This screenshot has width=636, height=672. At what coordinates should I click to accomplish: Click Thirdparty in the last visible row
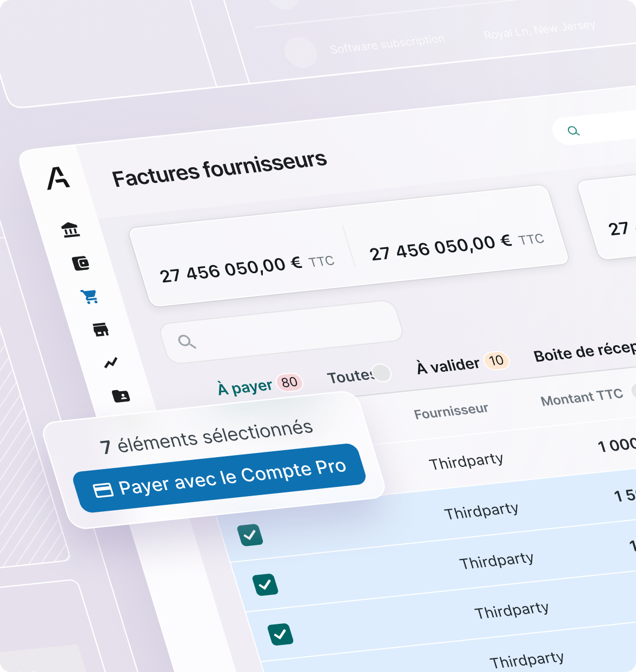pos(527,660)
